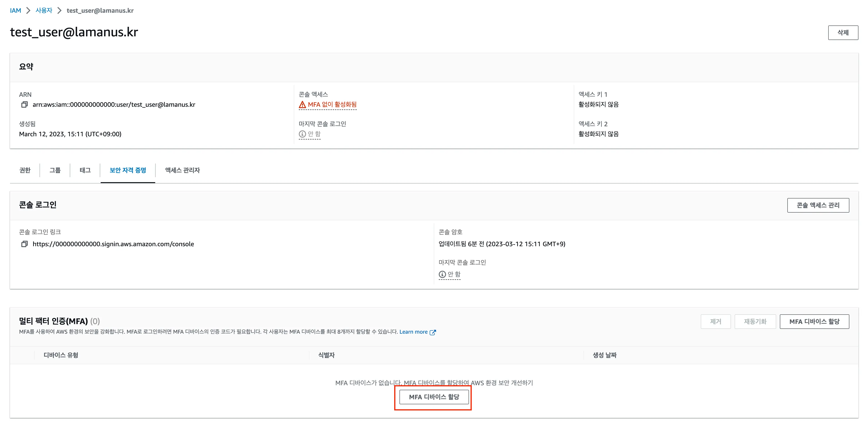The height and width of the screenshot is (427, 868).
Task: Click the info icon under 요약 last console login
Action: pyautogui.click(x=302, y=134)
